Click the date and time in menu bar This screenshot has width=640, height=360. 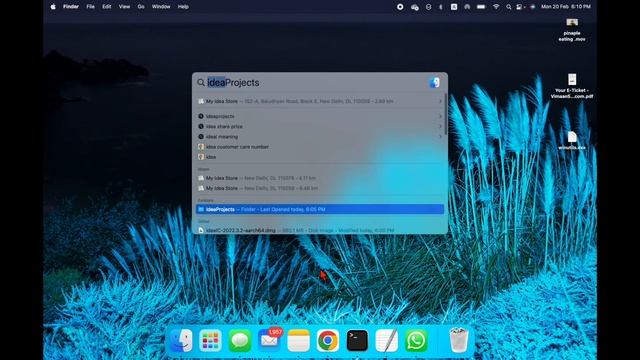coord(566,7)
